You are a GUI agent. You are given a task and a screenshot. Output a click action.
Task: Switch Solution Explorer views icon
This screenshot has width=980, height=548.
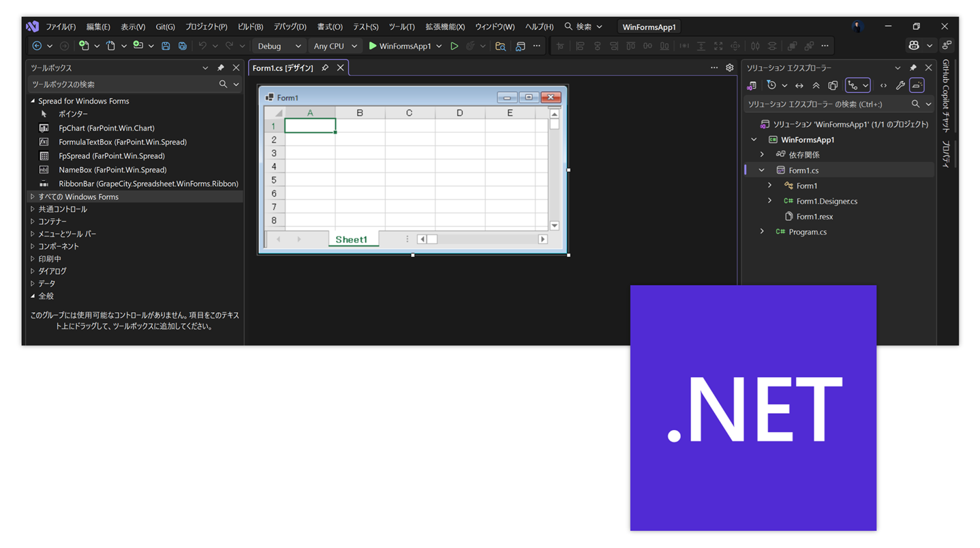752,86
